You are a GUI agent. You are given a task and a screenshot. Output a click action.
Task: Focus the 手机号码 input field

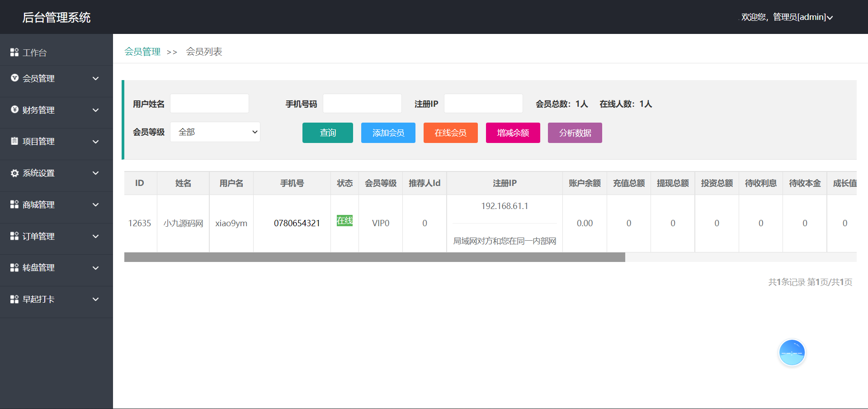point(363,104)
